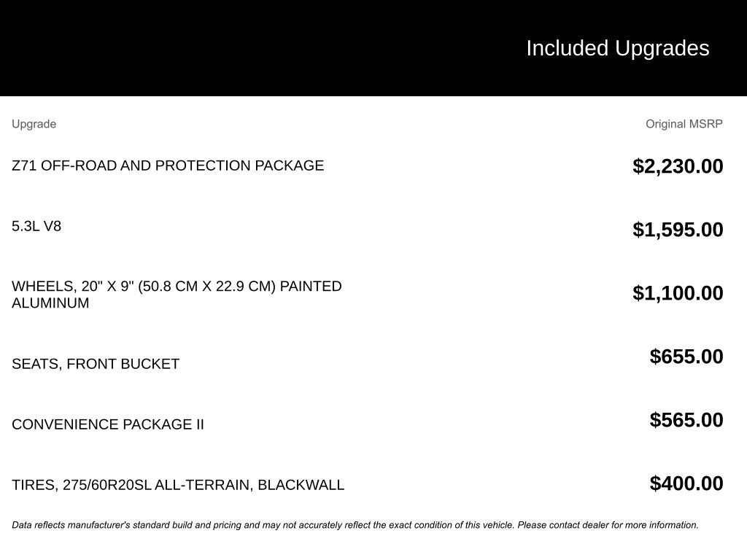This screenshot has width=747, height=560.
Task: Click the $1,595.00 price
Action: 678,230
